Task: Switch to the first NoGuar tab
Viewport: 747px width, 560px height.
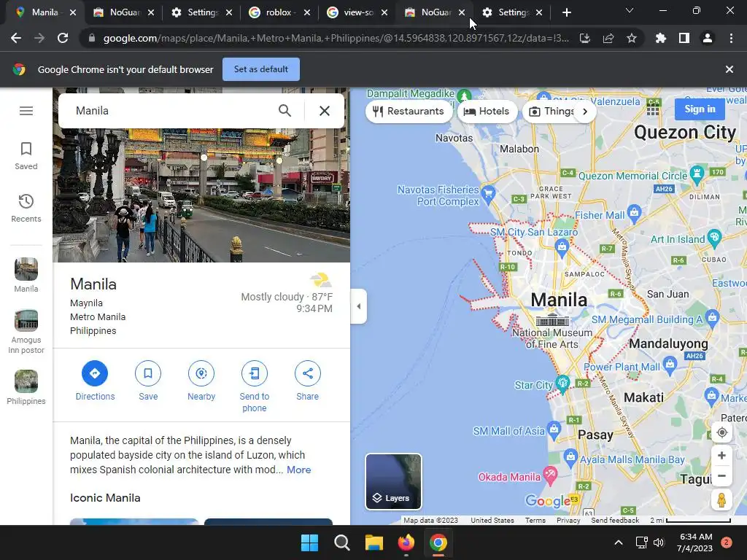Action: click(x=124, y=12)
